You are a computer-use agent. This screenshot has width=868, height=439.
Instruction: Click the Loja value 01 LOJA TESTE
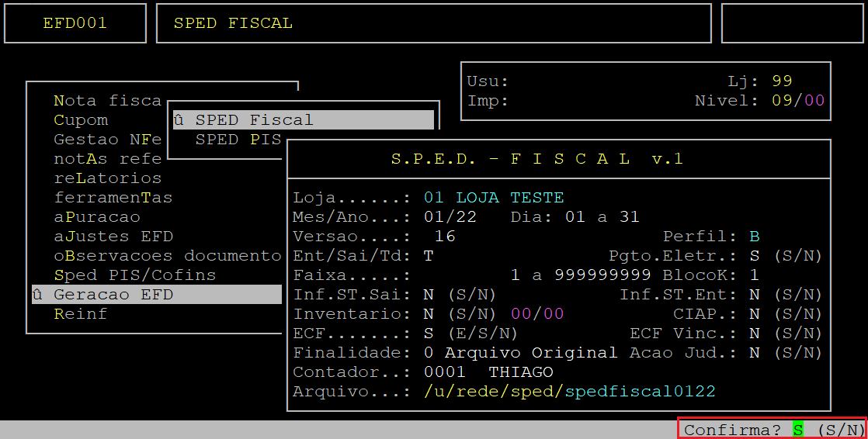494,197
